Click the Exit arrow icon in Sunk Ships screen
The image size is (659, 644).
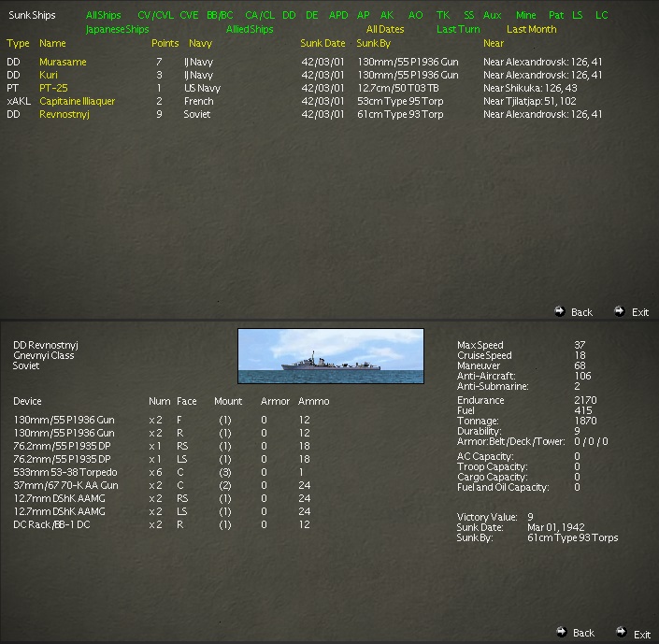(620, 311)
